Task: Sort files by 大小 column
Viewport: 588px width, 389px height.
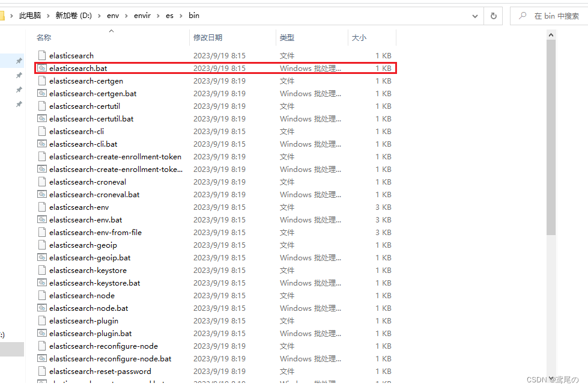Action: pos(359,37)
